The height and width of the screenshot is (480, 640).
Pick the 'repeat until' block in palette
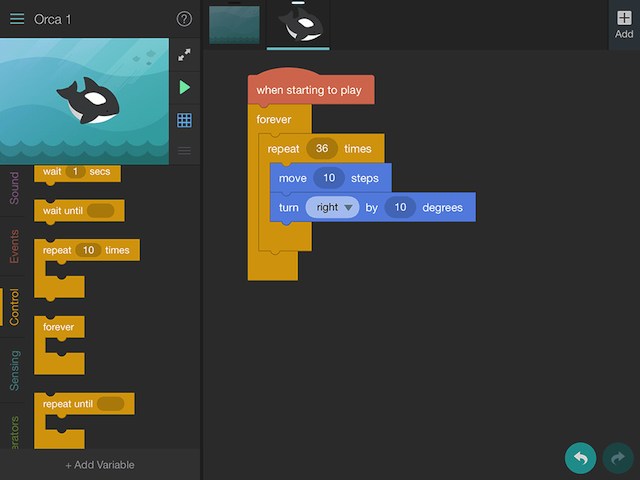(84, 404)
